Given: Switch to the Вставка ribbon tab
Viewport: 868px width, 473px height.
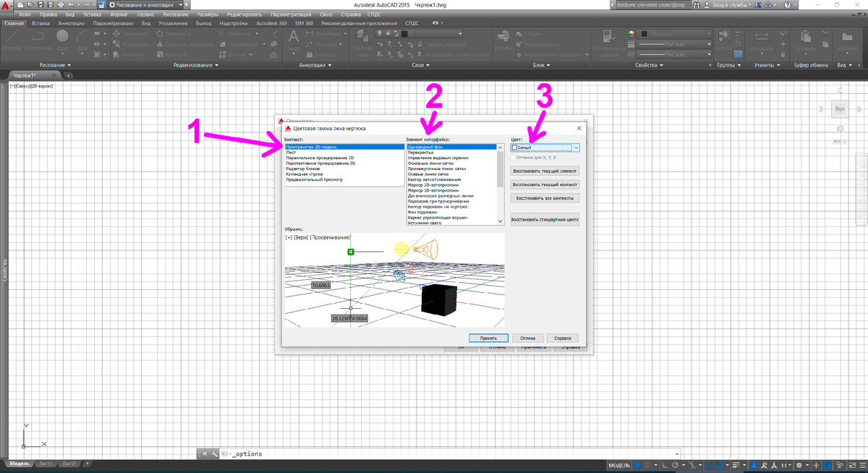Looking at the screenshot, I should [x=41, y=23].
